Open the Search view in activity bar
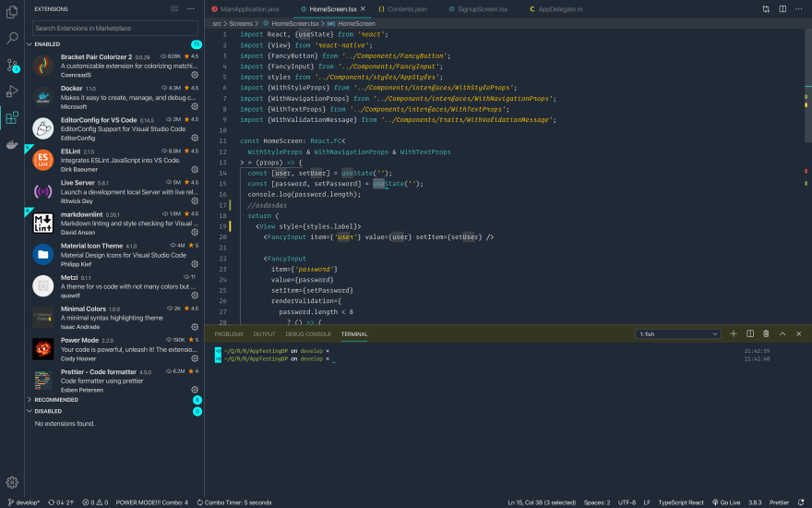Image resolution: width=812 pixels, height=508 pixels. click(x=12, y=38)
